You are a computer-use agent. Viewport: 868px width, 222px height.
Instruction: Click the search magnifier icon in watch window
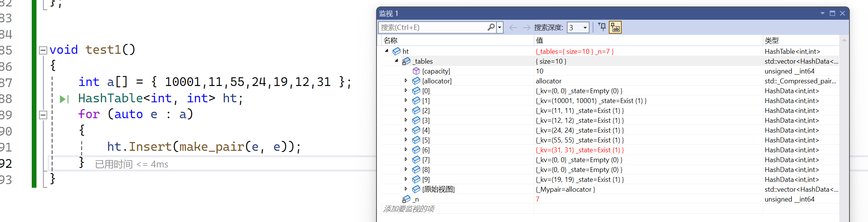pos(491,27)
